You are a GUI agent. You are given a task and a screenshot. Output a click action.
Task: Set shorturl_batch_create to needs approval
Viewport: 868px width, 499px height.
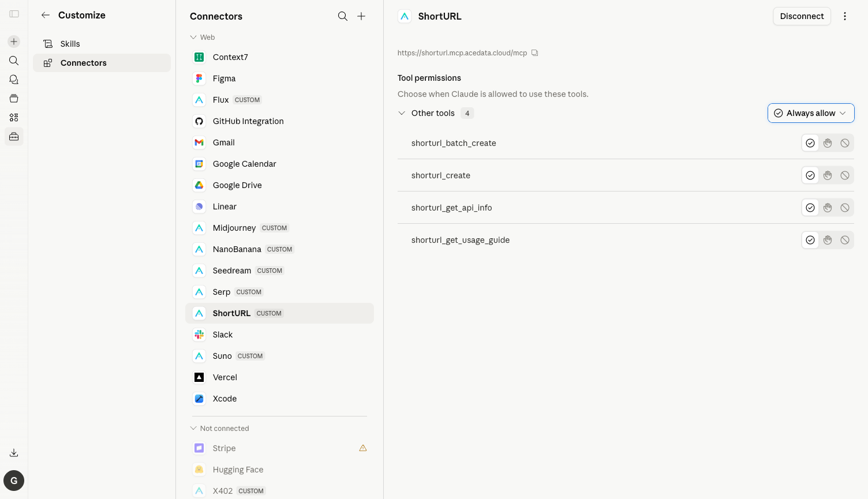pyautogui.click(x=828, y=143)
